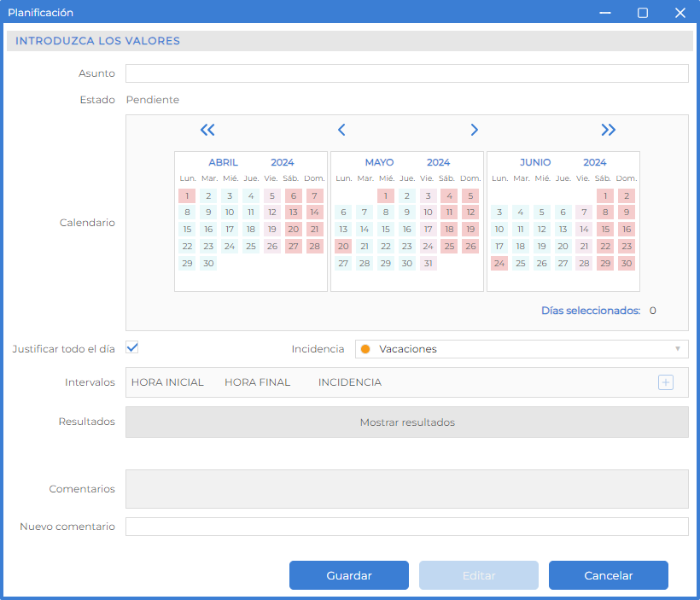Select June 2 in the JUNIO calendar
This screenshot has height=600, width=700.
point(627,196)
